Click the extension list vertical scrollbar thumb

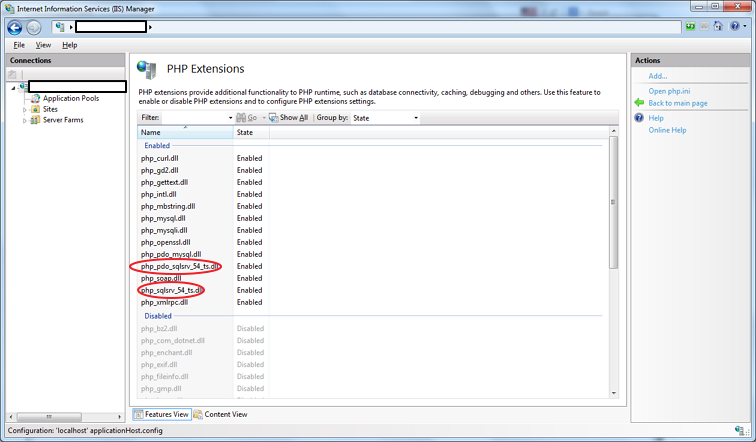tap(613, 202)
